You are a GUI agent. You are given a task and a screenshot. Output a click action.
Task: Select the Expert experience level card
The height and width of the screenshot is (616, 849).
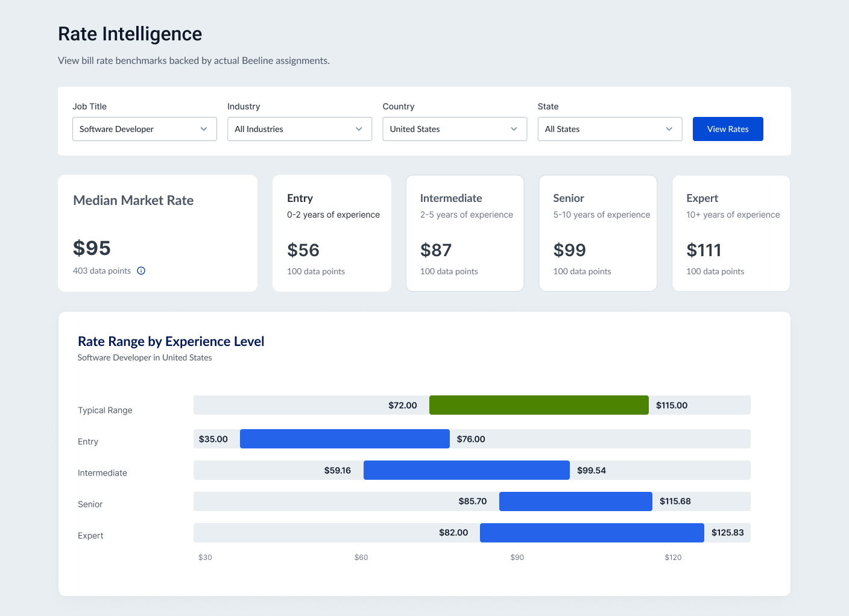tap(731, 233)
